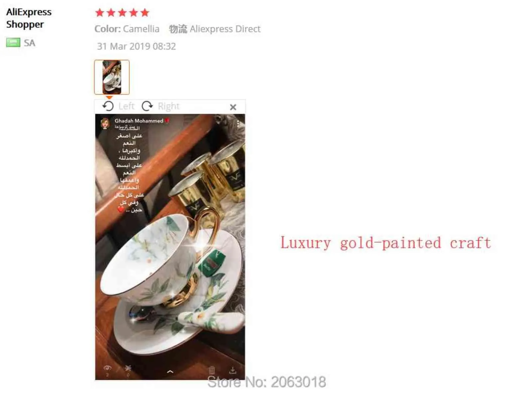This screenshot has width=532, height=393.
Task: Open three-dot menu on the story image
Action: point(238,123)
